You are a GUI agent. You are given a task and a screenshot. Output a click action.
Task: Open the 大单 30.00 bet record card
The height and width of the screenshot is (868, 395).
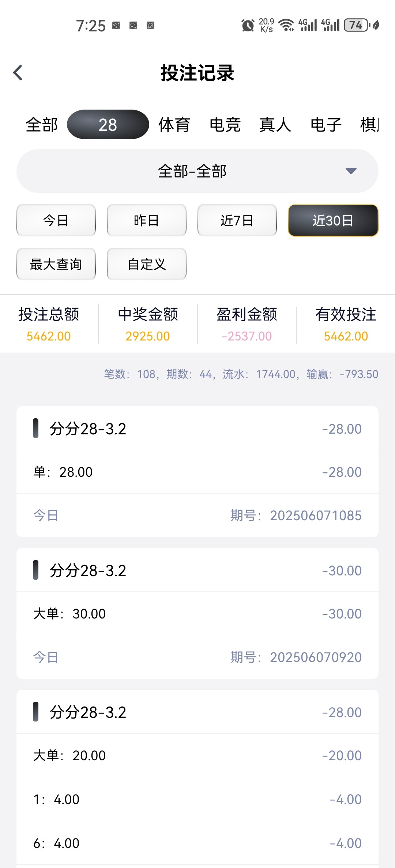click(197, 613)
